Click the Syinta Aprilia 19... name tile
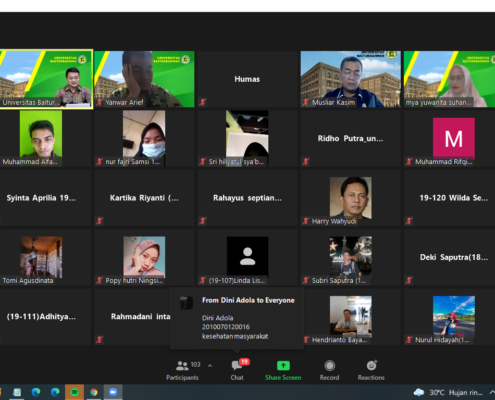495x400 pixels. (45, 198)
